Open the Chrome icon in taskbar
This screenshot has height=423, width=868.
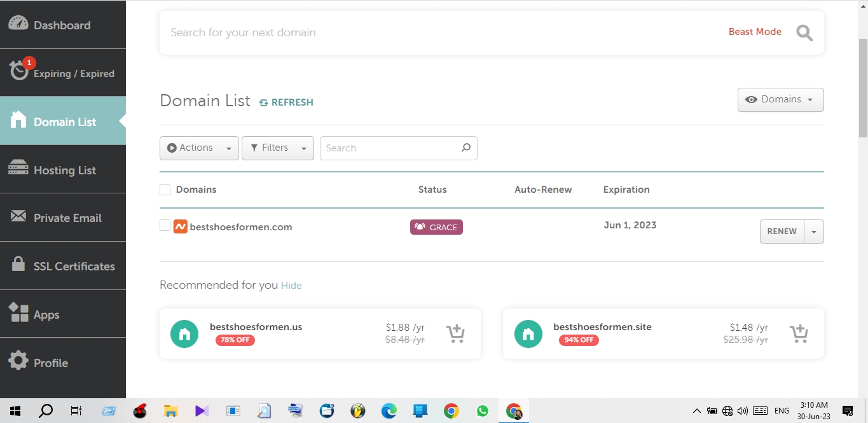(451, 411)
